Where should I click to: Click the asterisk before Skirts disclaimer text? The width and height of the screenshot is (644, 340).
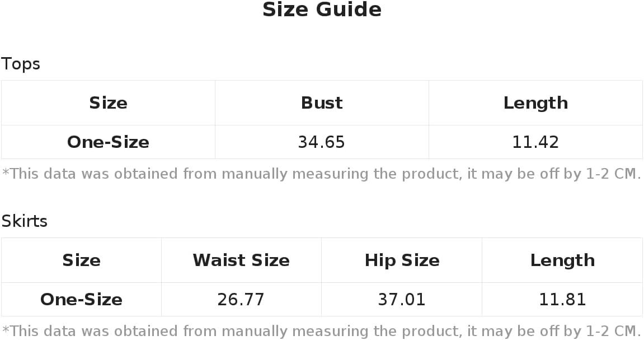coord(6,329)
